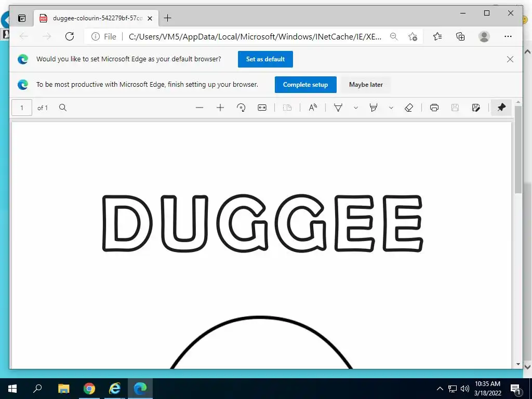The image size is (532, 399).
Task: Click Complete setup button
Action: [x=305, y=85]
